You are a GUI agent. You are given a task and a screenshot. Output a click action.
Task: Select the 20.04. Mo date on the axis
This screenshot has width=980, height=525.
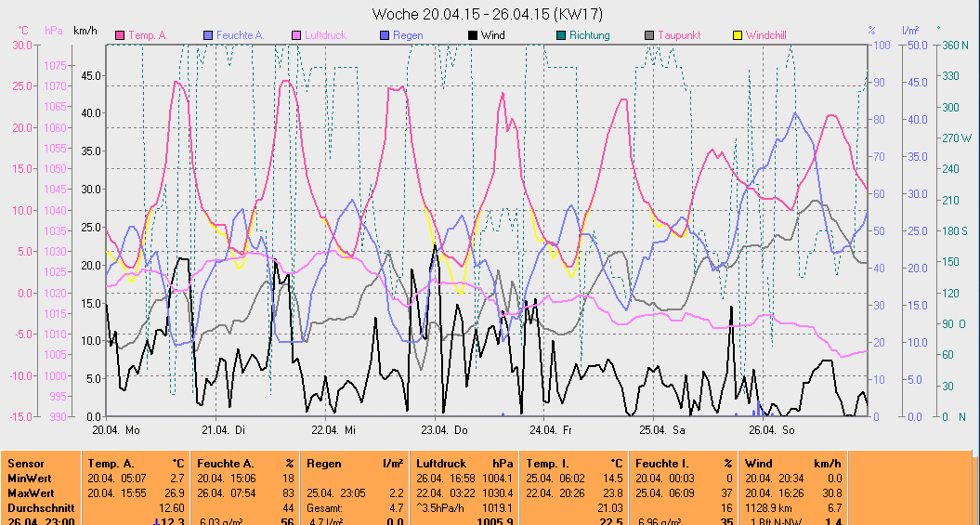click(x=116, y=429)
